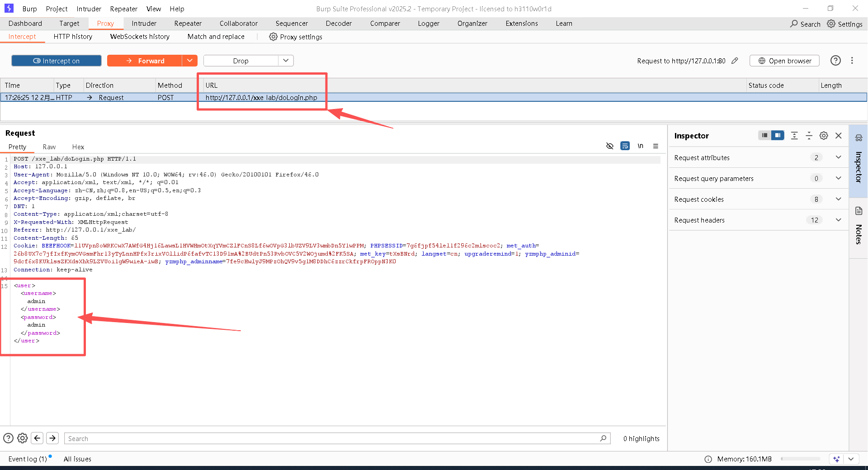Expand Request cookies section
The width and height of the screenshot is (868, 470).
click(758, 199)
